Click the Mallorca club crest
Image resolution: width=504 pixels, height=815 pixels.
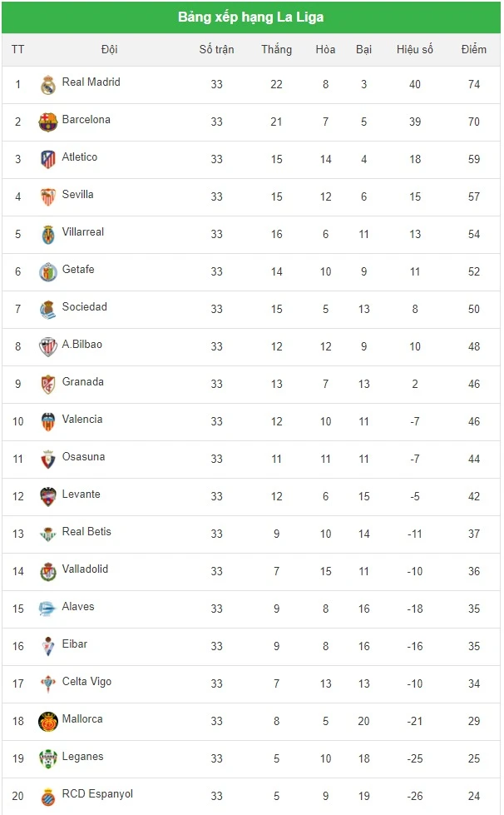[47, 722]
